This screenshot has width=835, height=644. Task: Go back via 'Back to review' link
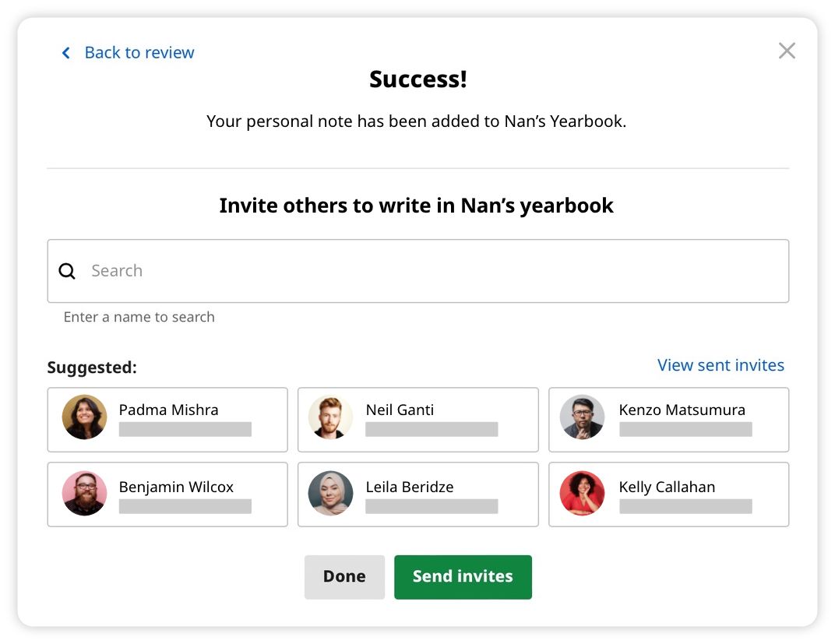click(139, 53)
